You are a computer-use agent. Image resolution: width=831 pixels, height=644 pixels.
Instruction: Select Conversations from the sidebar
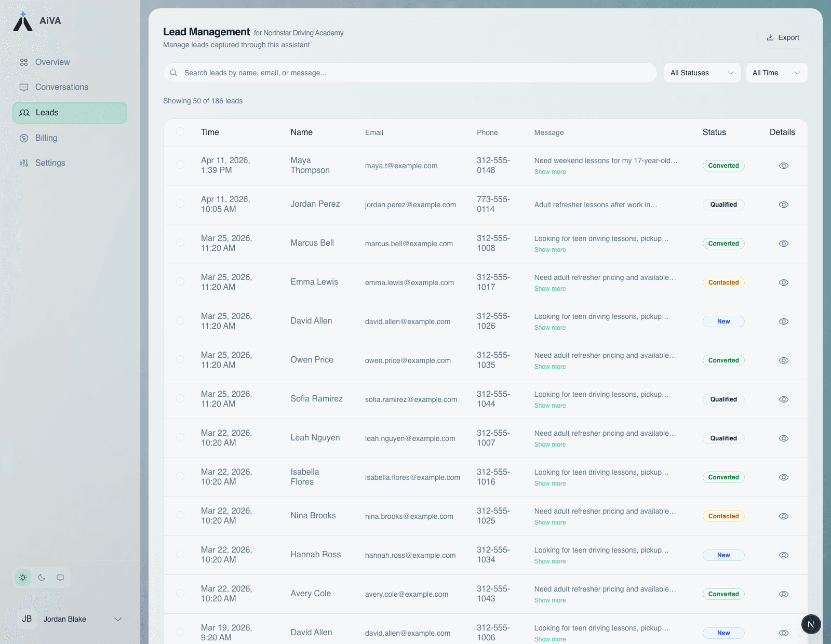(61, 87)
